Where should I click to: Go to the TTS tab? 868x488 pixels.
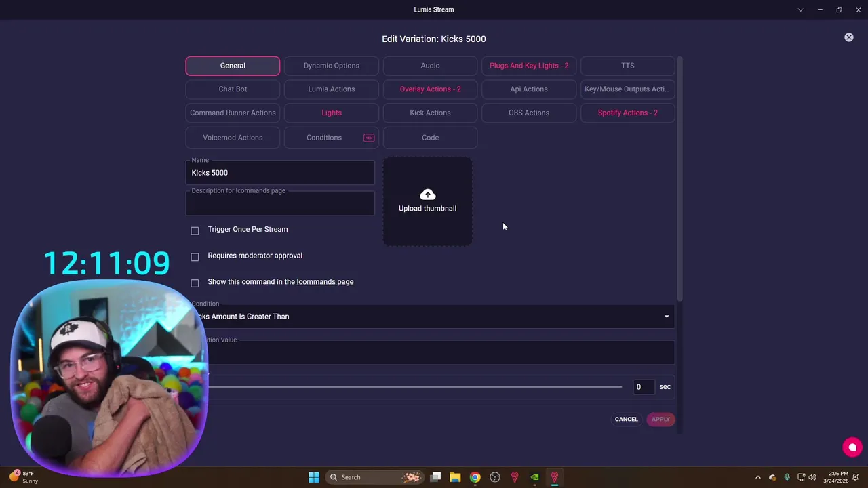628,66
